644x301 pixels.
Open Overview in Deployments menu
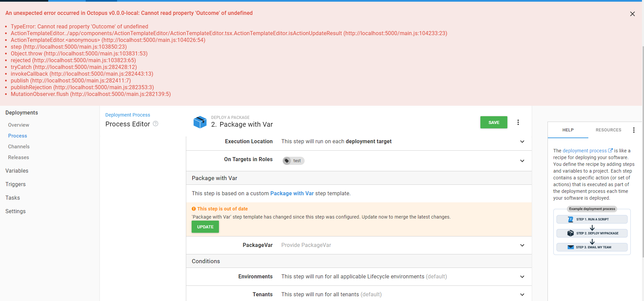19,125
